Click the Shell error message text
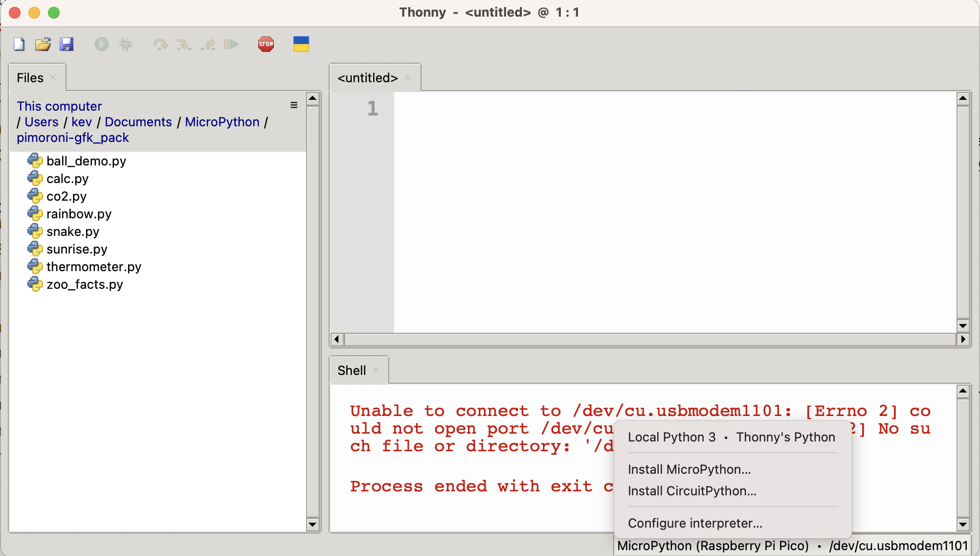980x556 pixels. [x=640, y=428]
